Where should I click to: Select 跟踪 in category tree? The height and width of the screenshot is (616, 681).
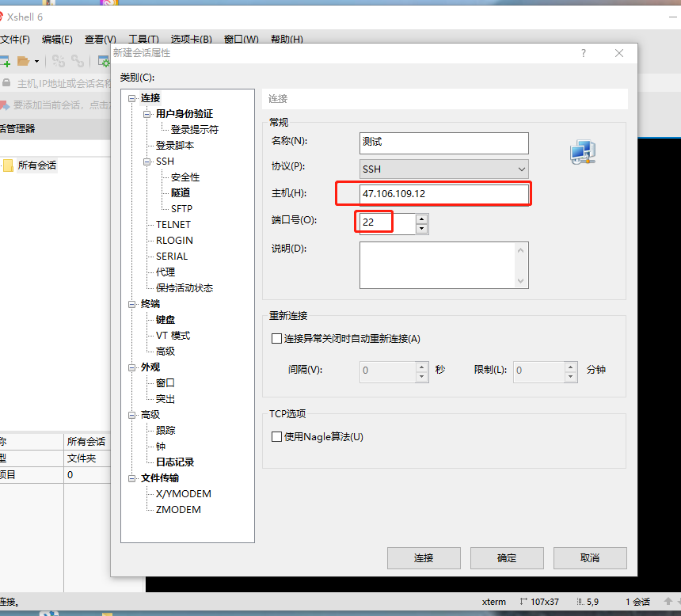165,431
